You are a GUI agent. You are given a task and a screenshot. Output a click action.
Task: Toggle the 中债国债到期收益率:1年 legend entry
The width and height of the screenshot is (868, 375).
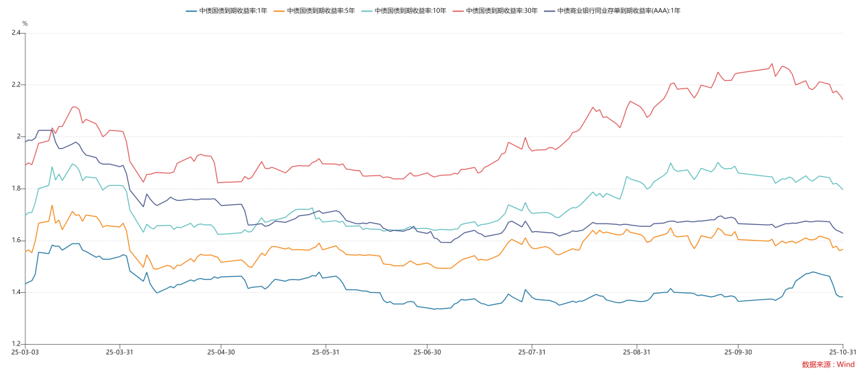[233, 11]
